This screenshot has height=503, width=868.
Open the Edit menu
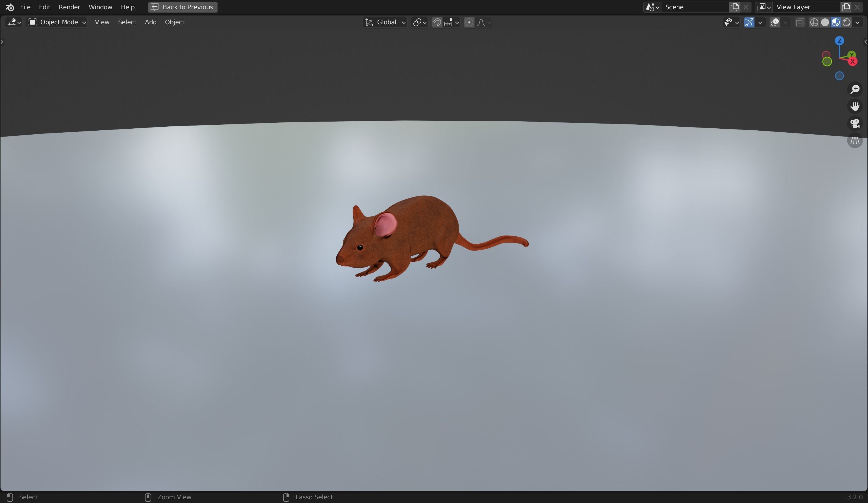(x=44, y=7)
